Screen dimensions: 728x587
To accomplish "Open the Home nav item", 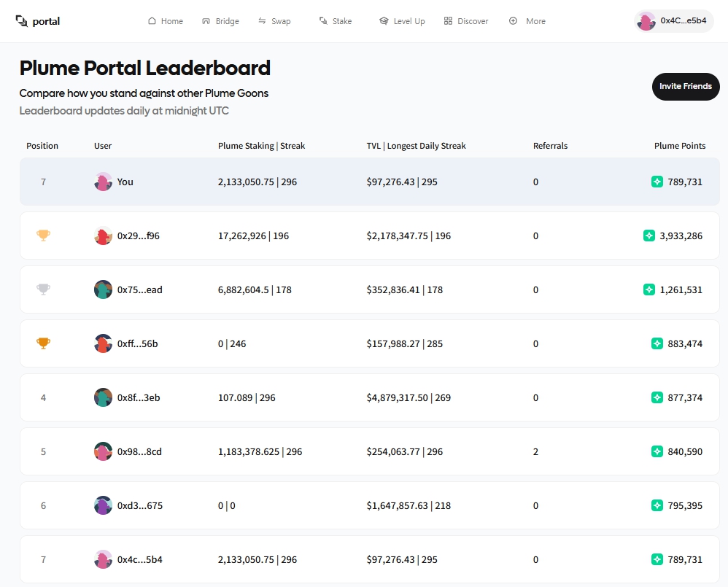I will click(166, 21).
